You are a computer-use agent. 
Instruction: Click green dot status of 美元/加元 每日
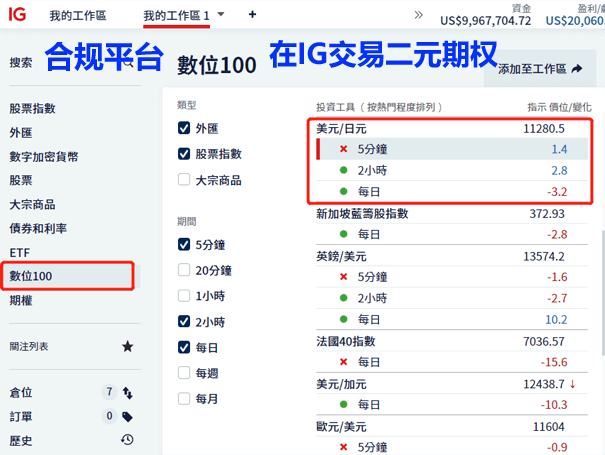point(343,404)
